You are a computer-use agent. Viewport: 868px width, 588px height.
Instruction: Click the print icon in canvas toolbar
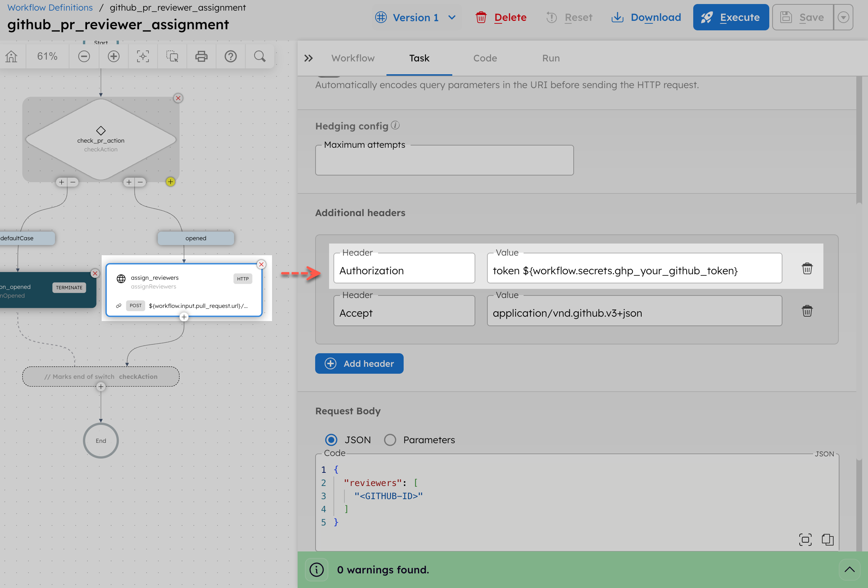point(201,56)
